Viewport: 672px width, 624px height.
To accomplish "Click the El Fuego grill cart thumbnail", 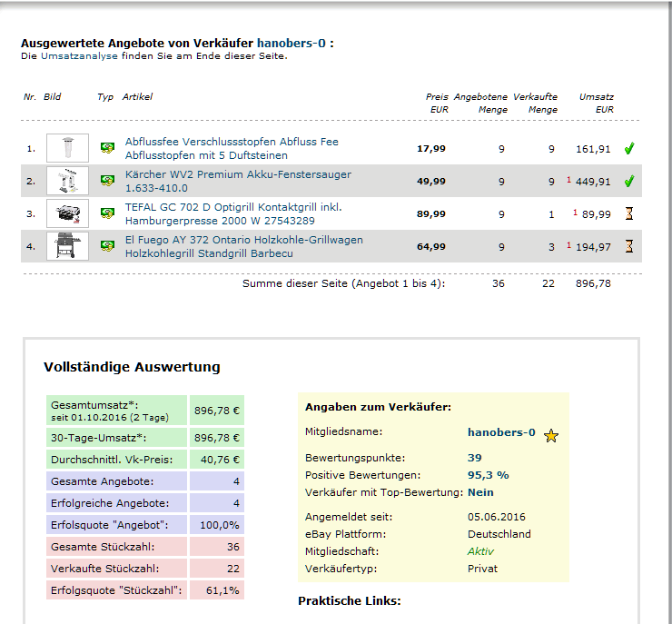I will pyautogui.click(x=68, y=246).
